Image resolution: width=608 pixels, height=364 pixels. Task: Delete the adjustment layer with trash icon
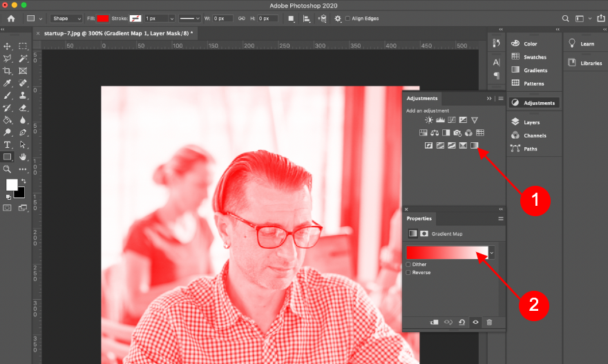(489, 322)
